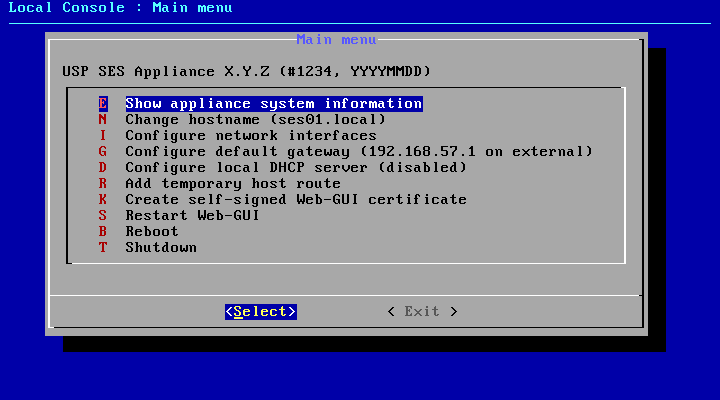Open the Change hostname option
The width and height of the screenshot is (720, 400).
coord(255,120)
